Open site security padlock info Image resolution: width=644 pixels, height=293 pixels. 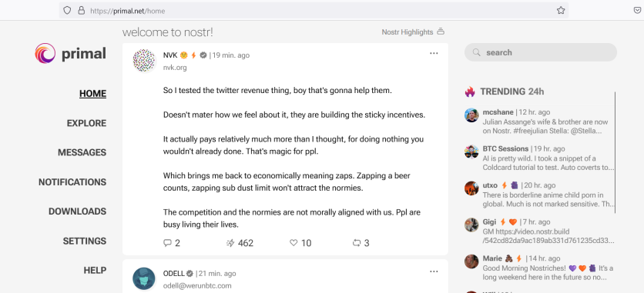pos(82,11)
